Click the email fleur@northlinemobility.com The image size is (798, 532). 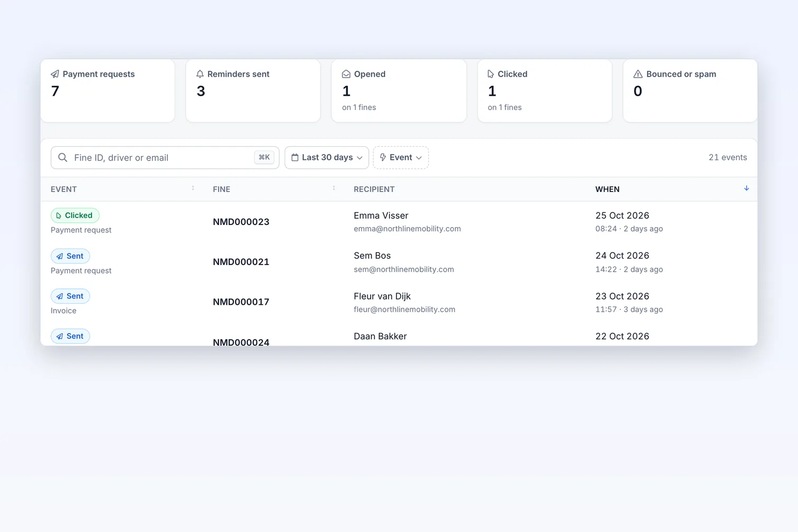[x=404, y=309]
